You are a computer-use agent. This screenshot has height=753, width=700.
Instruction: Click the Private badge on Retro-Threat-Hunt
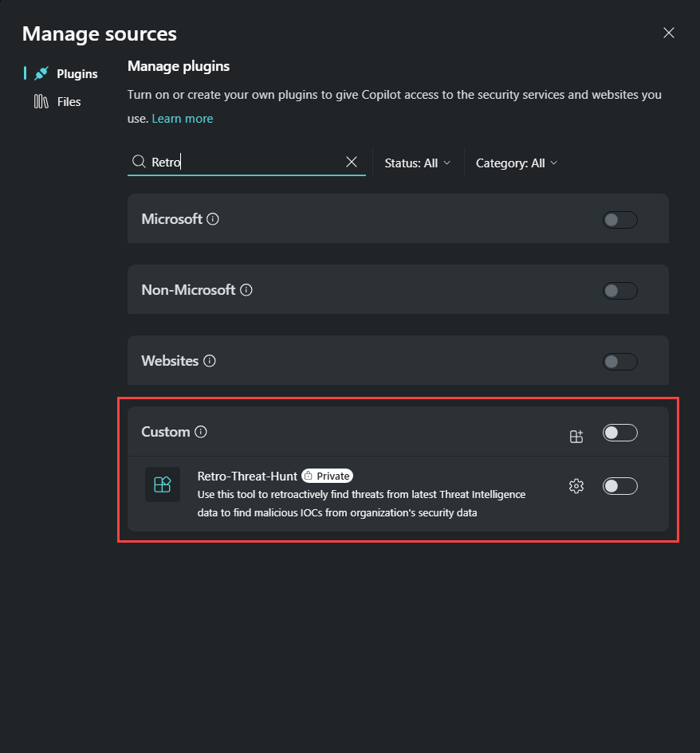[x=328, y=476]
